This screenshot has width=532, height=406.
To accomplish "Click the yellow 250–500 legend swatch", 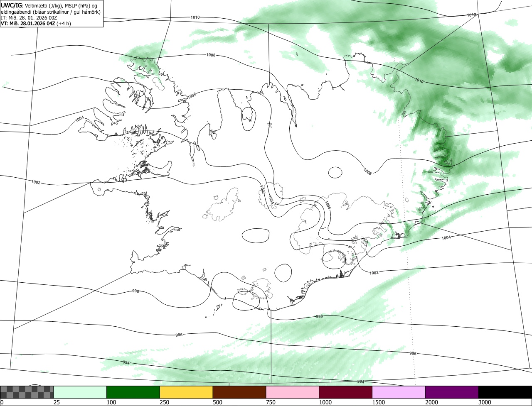I will [186, 392].
